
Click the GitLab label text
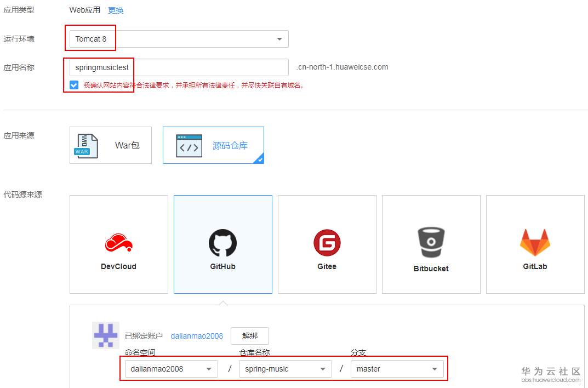pyautogui.click(x=535, y=266)
